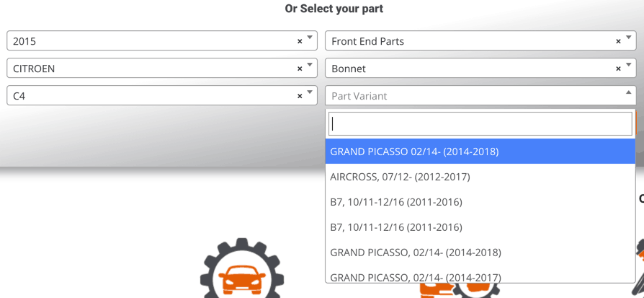The image size is (644, 298).
Task: Open the year dropdown arrow
Action: 310,38
